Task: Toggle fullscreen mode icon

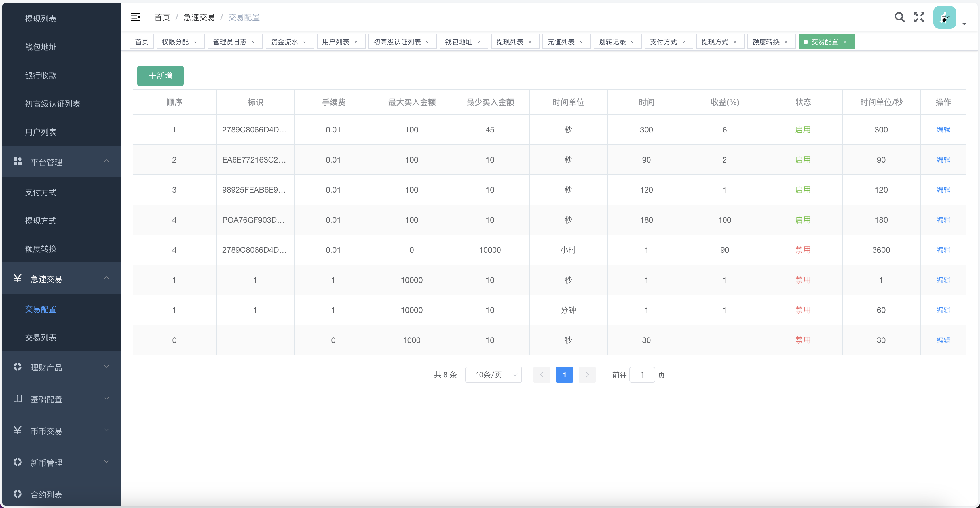Action: [919, 17]
